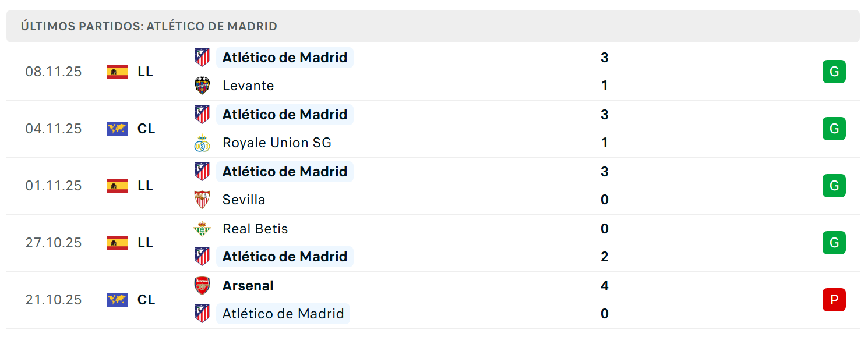Open the Real Betis team link
The width and height of the screenshot is (868, 337).
pos(255,229)
